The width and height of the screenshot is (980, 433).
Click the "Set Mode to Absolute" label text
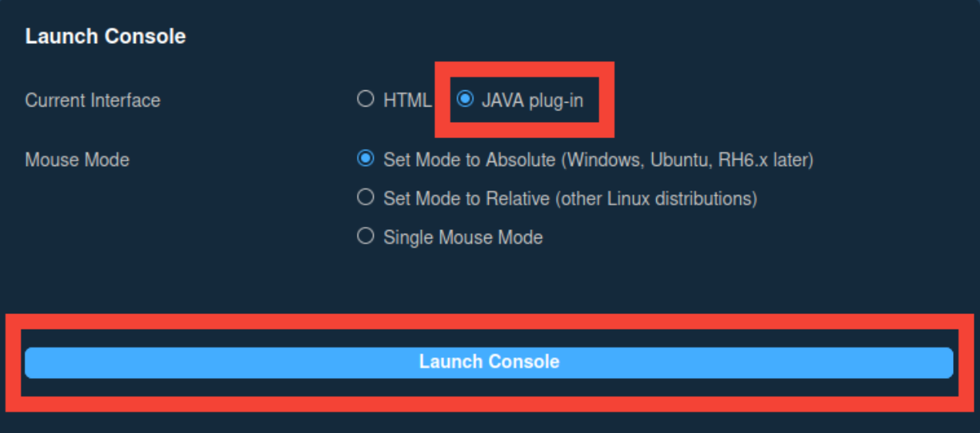click(x=469, y=161)
